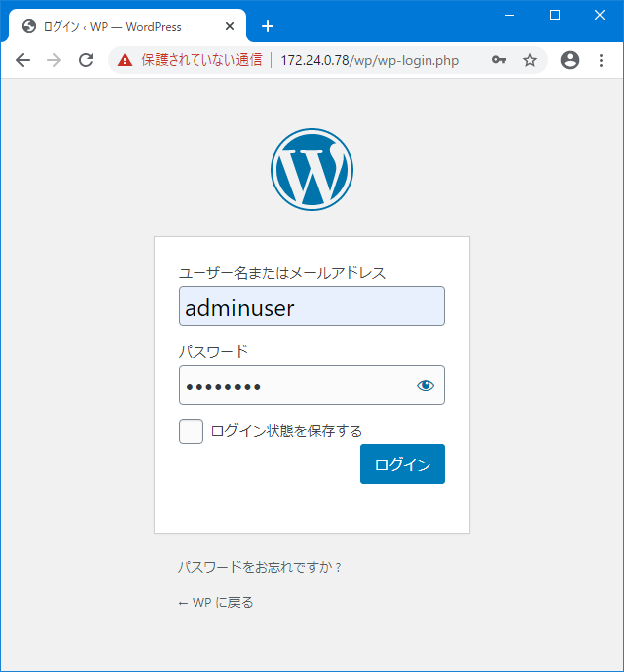The height and width of the screenshot is (672, 624).
Task: Click the red not-secure warning triangle
Action: click(125, 60)
